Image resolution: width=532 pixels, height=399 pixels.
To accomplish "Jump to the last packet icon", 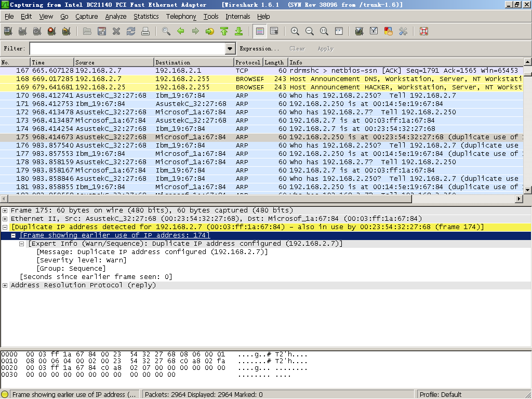I will 239,31.
